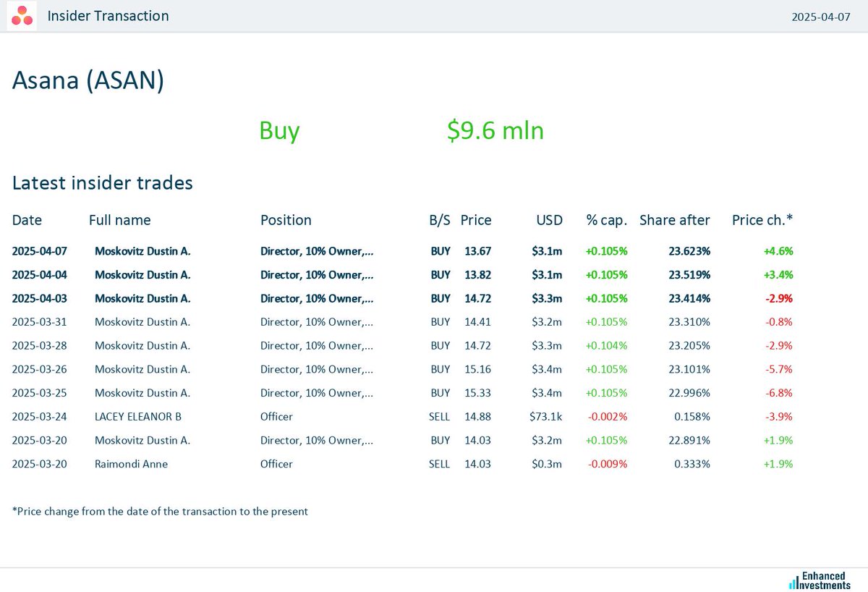The height and width of the screenshot is (592, 868).
Task: Click the USD value $0.3m
Action: pyautogui.click(x=548, y=464)
